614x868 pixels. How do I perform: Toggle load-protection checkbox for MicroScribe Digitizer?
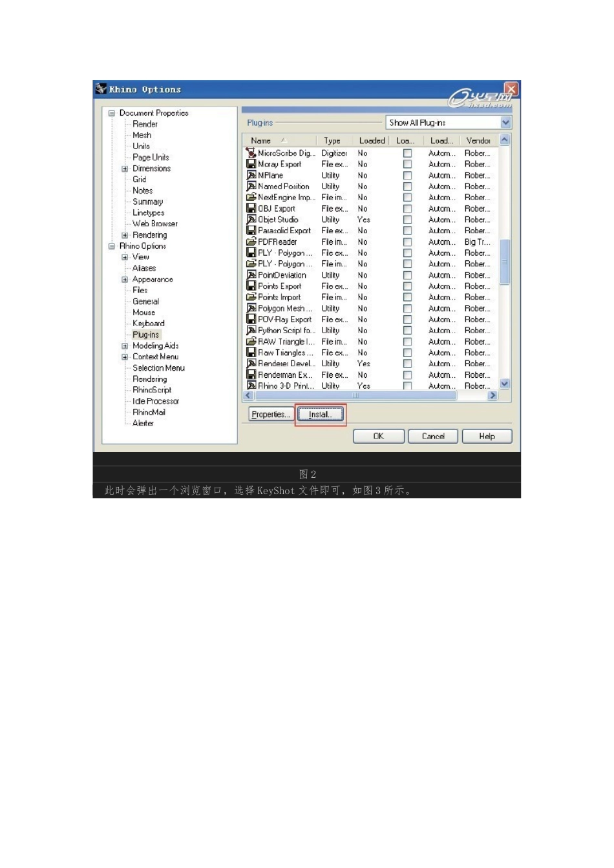coord(407,153)
